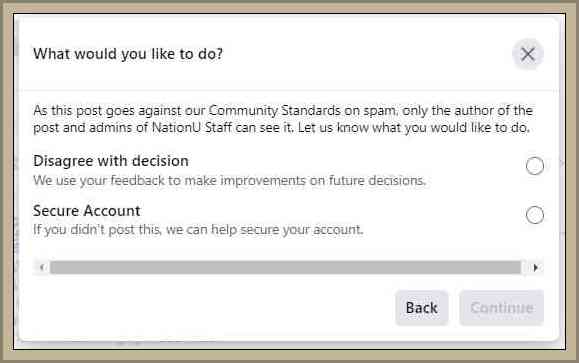Click the dimmed backdrop below the dialog
Screen dimensions: 579x363
[x=290, y=346]
